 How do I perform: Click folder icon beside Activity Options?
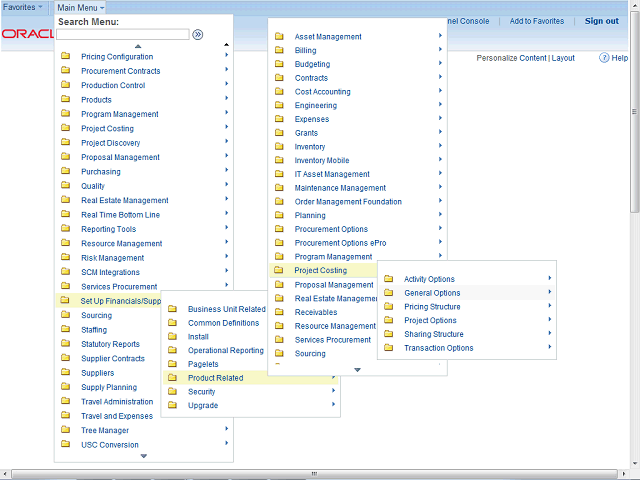(389, 279)
